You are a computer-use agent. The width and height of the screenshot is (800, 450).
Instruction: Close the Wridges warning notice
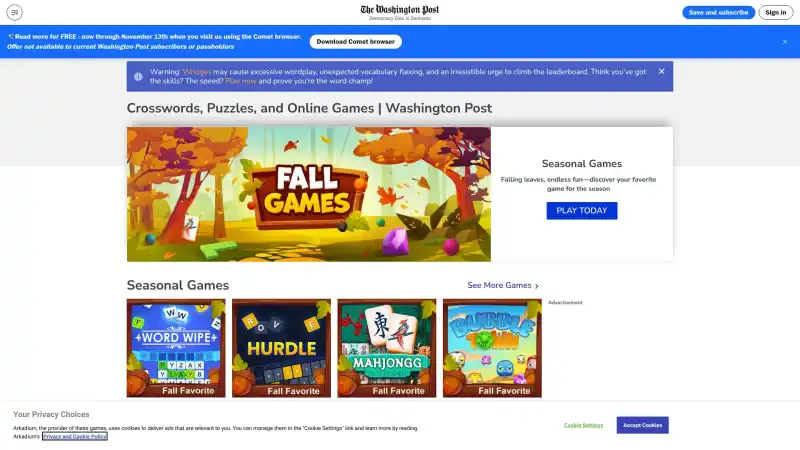[x=661, y=71]
